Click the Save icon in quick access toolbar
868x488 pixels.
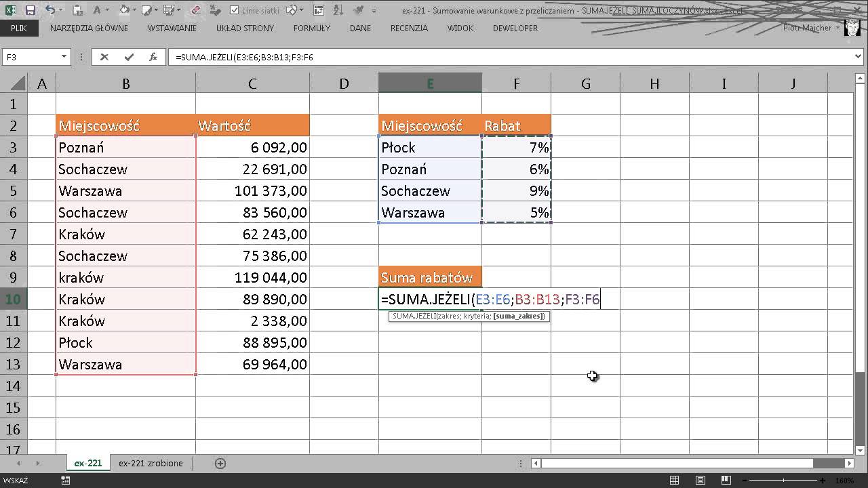click(31, 10)
